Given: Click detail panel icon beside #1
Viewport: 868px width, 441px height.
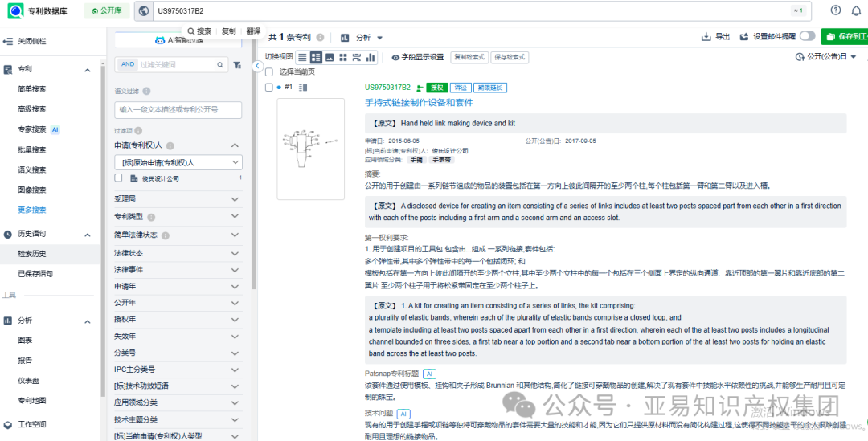Looking at the screenshot, I should 303,88.
